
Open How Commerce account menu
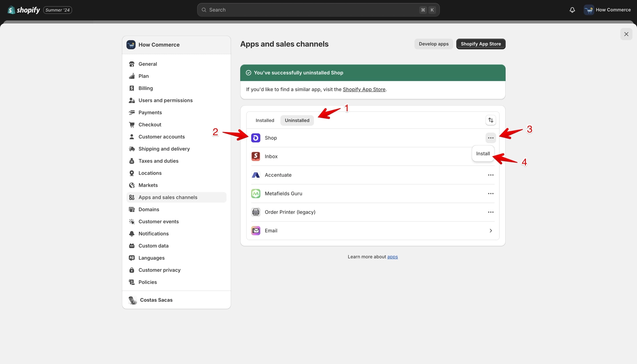click(x=607, y=10)
